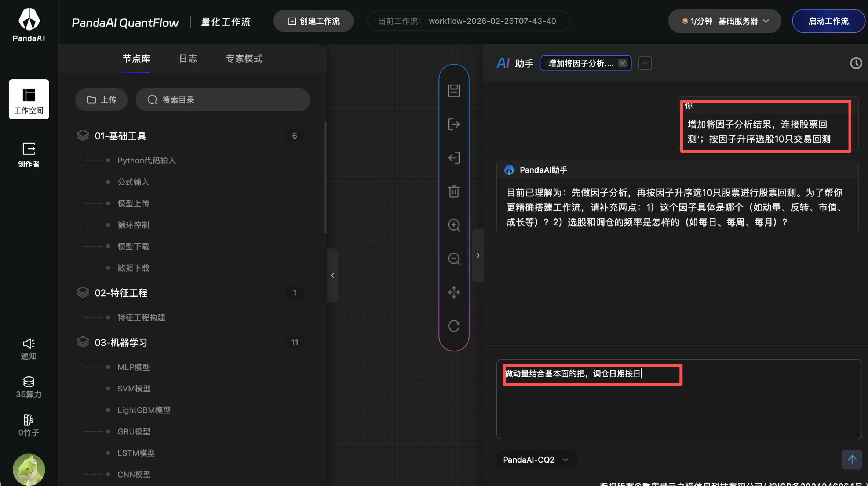View the 35算力 compute balance

tap(29, 387)
